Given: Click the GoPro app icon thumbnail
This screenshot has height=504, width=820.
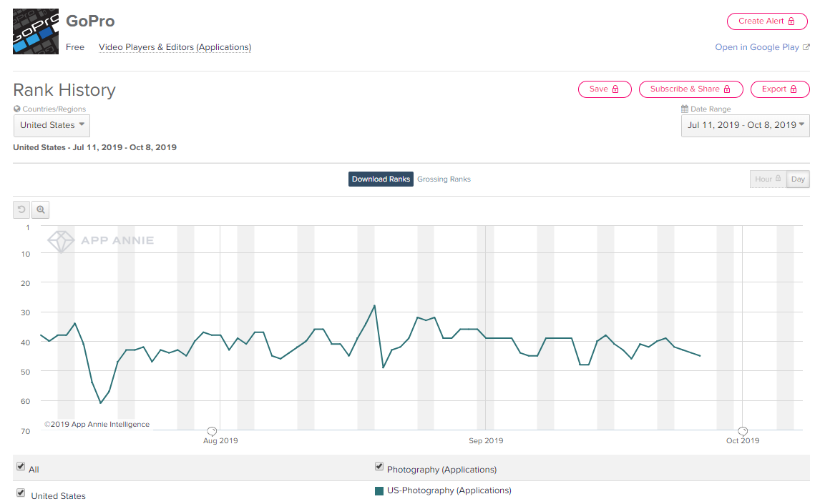Looking at the screenshot, I should pyautogui.click(x=36, y=31).
